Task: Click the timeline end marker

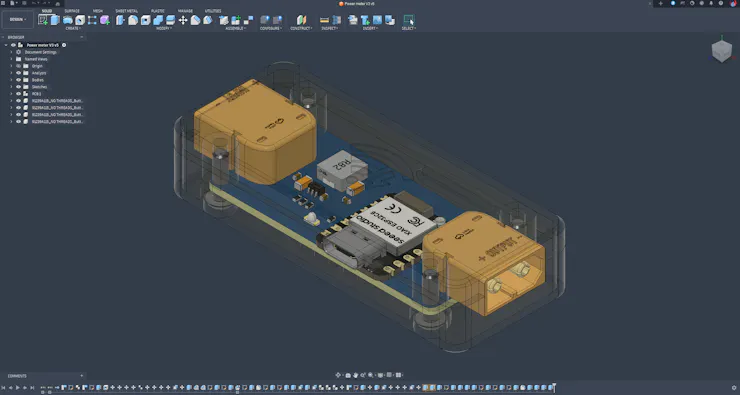Action: tap(554, 387)
